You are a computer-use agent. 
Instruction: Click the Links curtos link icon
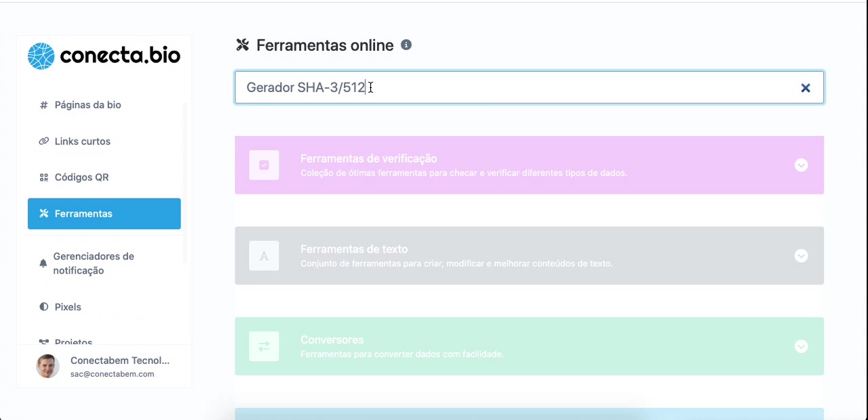pos(43,141)
